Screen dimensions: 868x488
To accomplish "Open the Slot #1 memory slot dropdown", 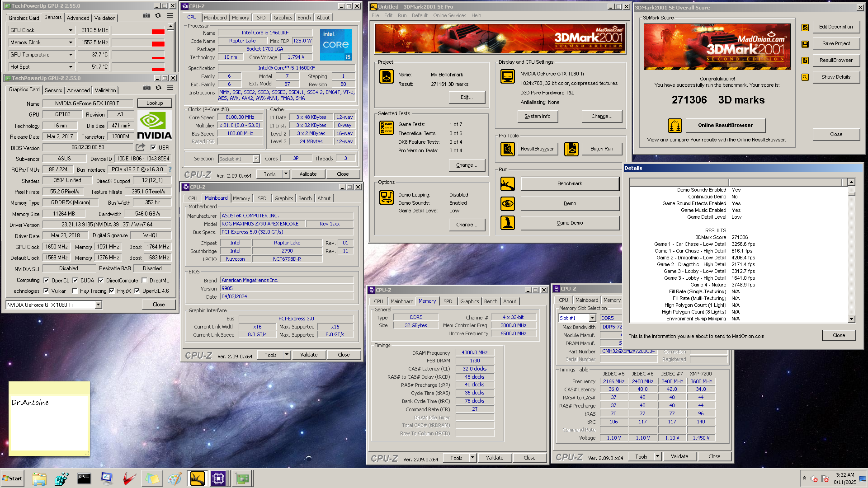I will [592, 318].
